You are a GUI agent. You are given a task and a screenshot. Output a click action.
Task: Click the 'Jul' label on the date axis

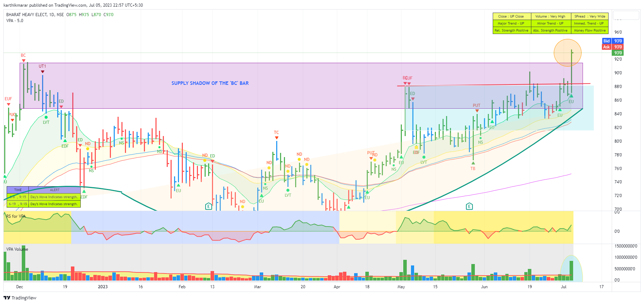pos(564,287)
